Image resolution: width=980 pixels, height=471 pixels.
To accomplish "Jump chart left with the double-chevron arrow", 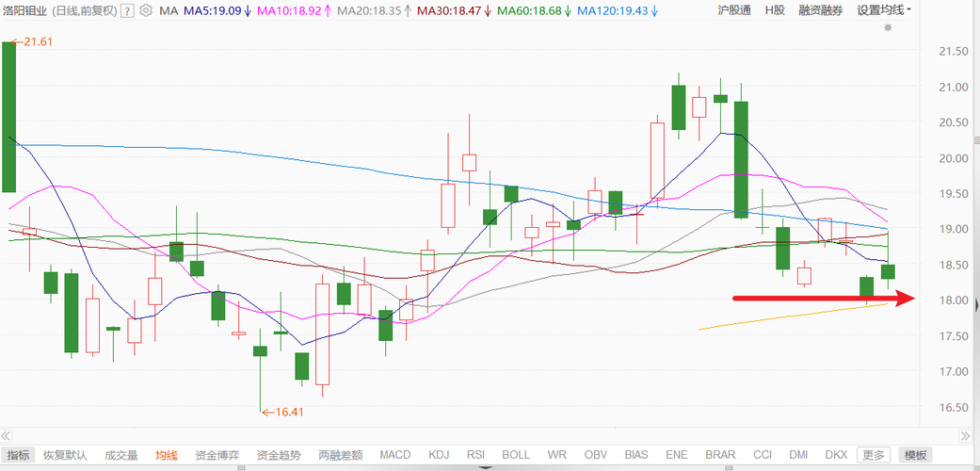I will pyautogui.click(x=7, y=435).
